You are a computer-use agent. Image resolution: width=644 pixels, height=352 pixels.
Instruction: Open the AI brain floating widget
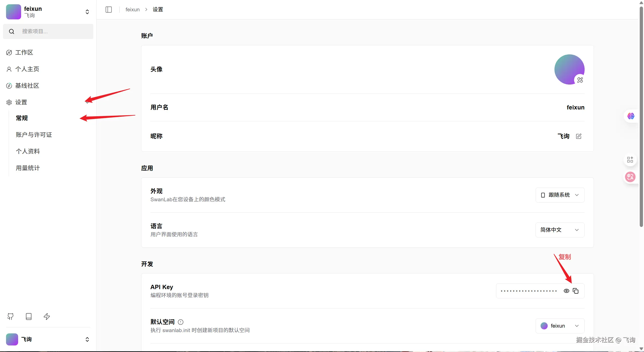click(631, 116)
